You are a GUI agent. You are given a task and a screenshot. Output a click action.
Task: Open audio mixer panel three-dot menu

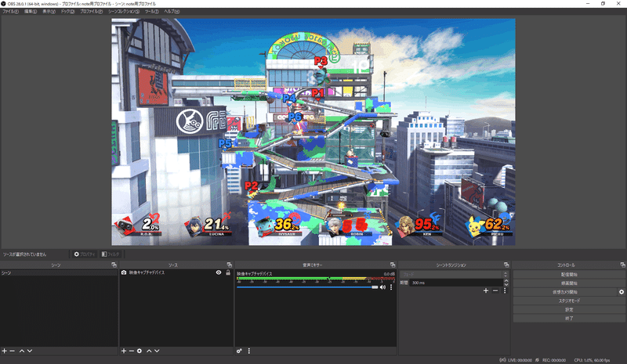tap(249, 351)
